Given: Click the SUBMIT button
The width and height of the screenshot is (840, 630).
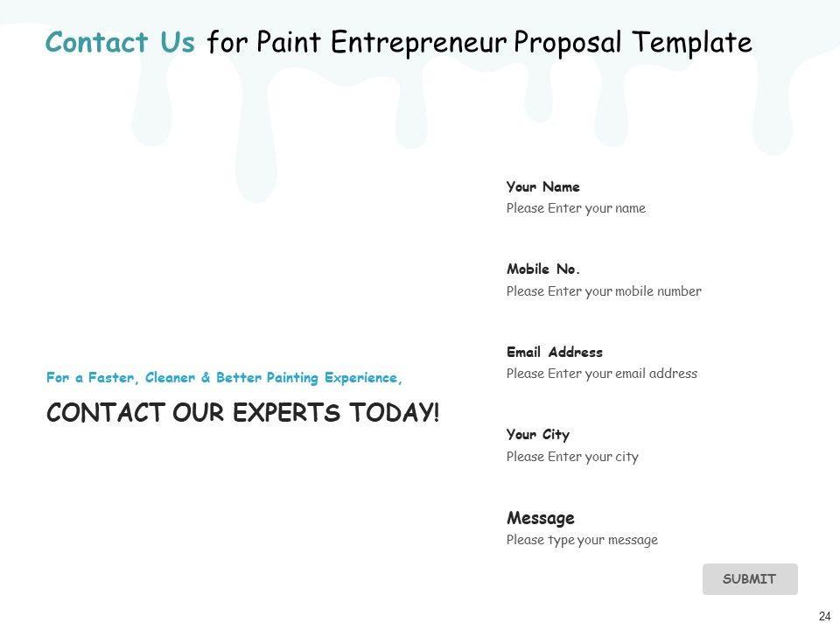Looking at the screenshot, I should 750,578.
